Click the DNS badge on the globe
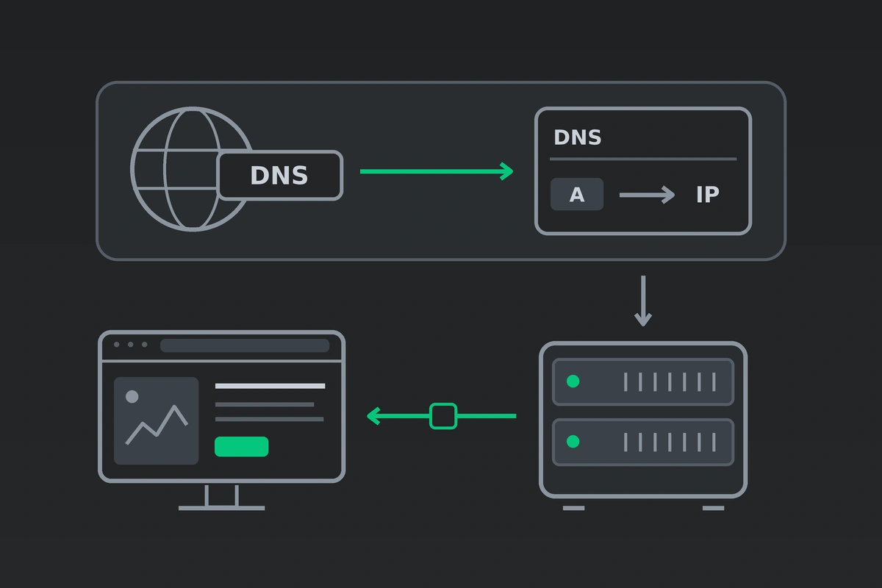882x588 pixels. (280, 175)
